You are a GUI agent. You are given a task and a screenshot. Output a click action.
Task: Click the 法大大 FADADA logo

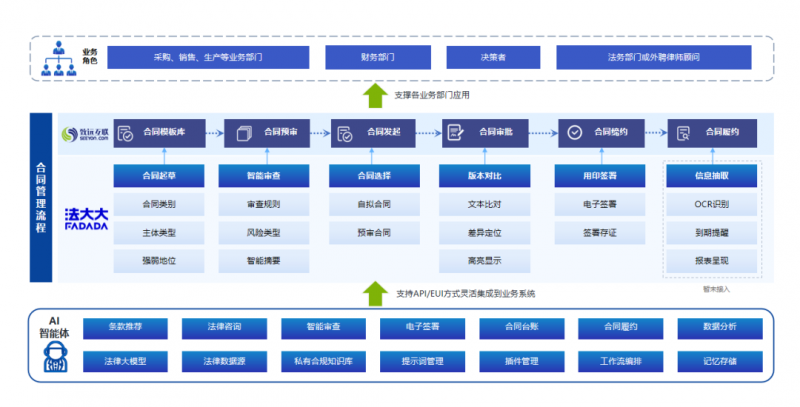click(85, 219)
